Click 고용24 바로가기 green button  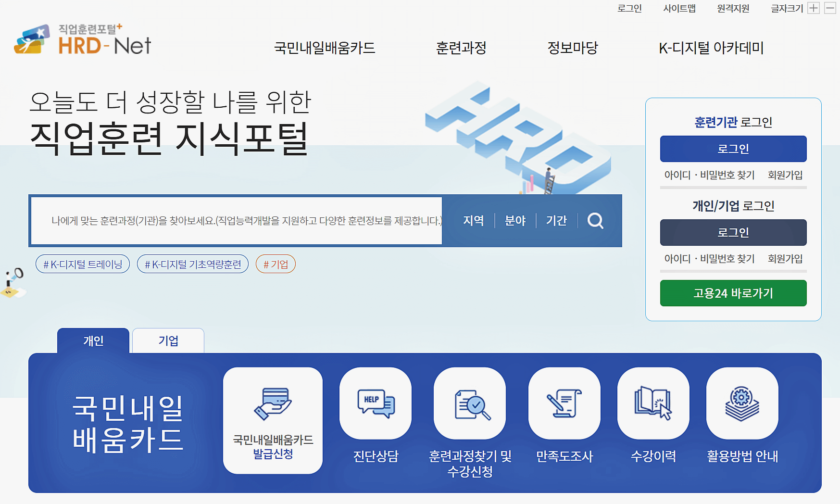click(733, 293)
